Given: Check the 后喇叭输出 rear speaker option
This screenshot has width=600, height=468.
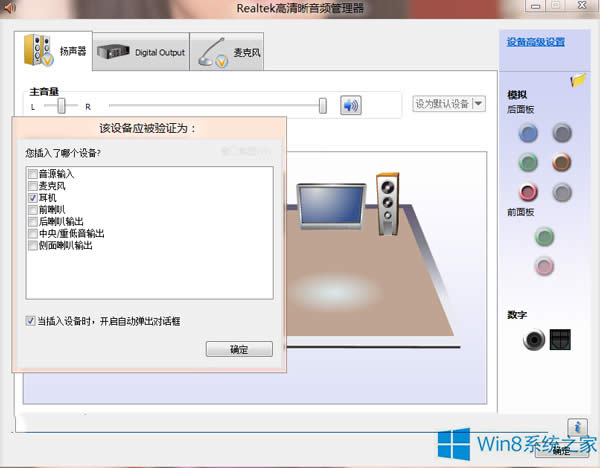Looking at the screenshot, I should (x=33, y=222).
